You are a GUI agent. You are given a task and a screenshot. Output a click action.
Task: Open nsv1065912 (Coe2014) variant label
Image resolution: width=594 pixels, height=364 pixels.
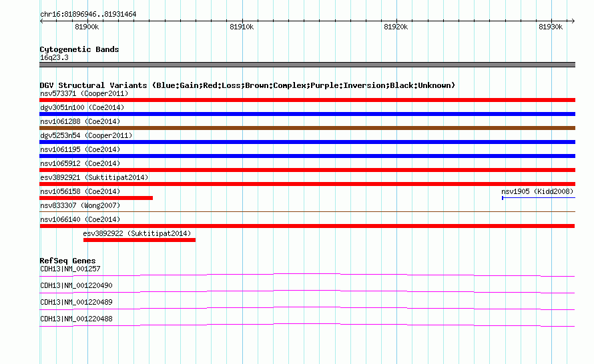[80, 163]
